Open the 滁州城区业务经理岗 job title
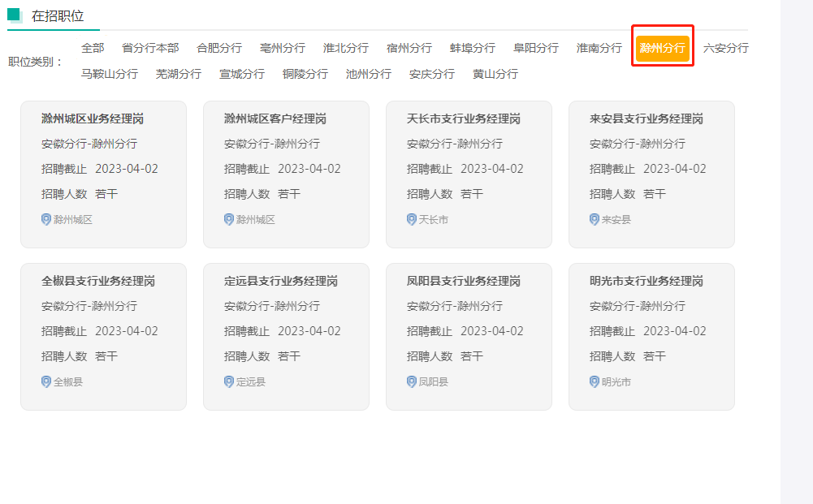This screenshot has width=813, height=504. point(93,119)
